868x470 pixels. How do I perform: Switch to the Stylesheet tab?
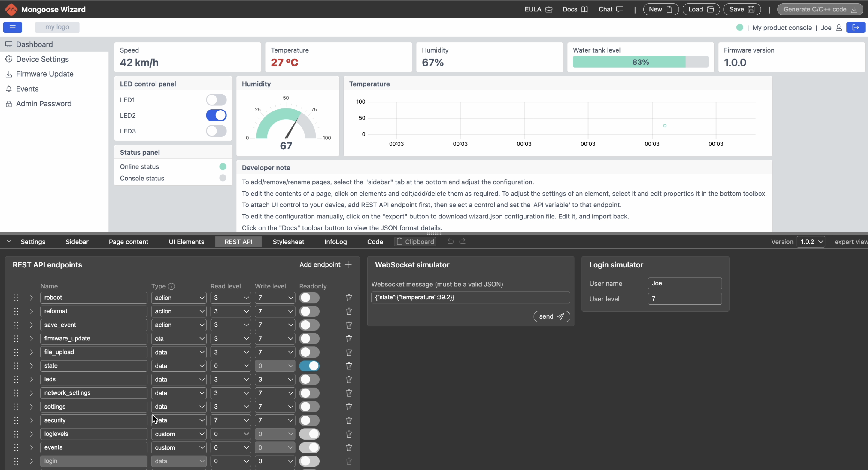pyautogui.click(x=288, y=242)
